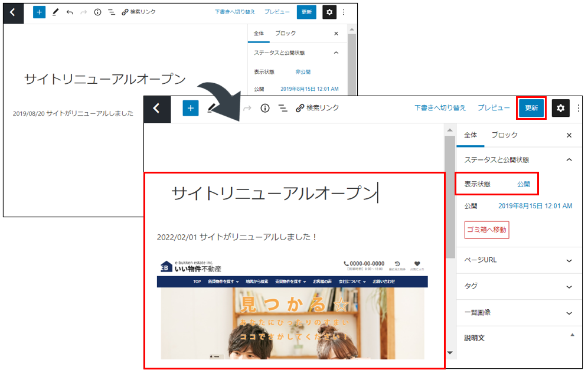Click the ゴミ箱へ移動 button
Image resolution: width=588 pixels, height=373 pixels.
click(486, 230)
